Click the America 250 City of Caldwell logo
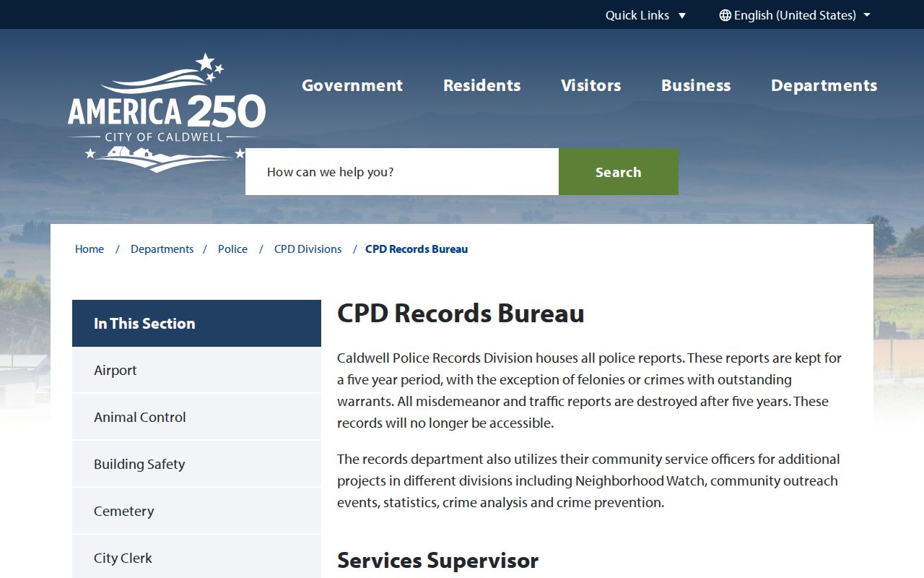 (167, 112)
